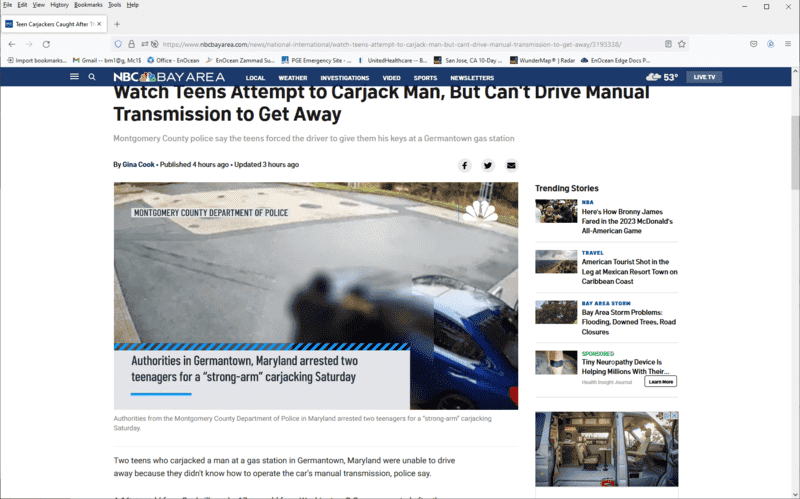800x499 pixels.
Task: Go to the Investigations section
Action: [x=344, y=77]
